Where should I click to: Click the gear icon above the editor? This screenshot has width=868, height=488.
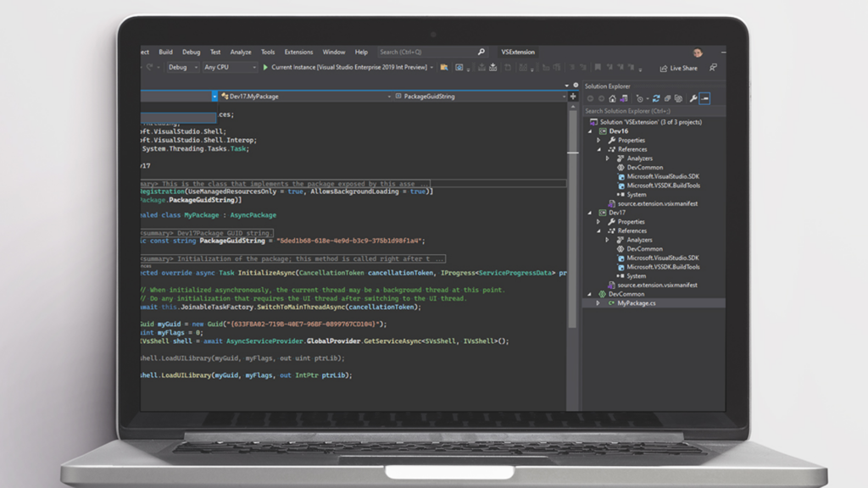click(576, 86)
